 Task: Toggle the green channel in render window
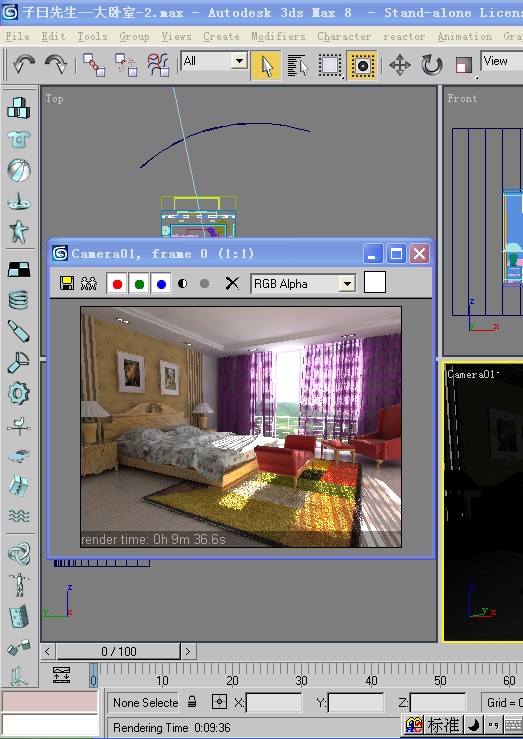tap(139, 284)
